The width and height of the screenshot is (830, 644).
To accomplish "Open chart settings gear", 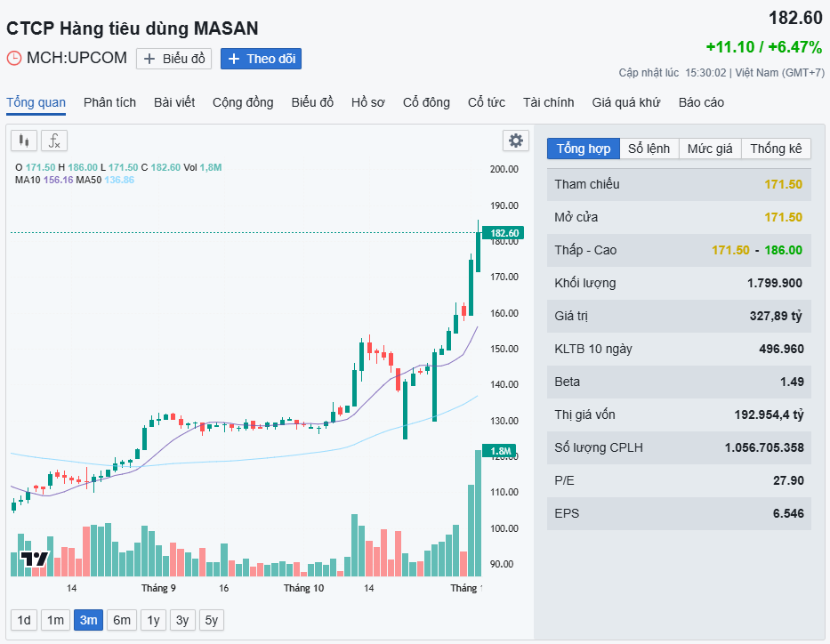I will [515, 141].
